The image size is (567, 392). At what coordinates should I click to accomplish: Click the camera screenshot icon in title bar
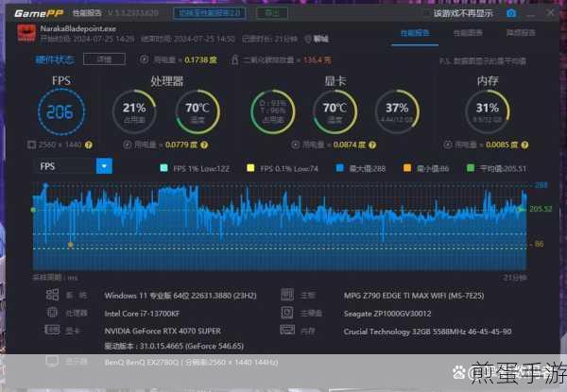(x=511, y=13)
